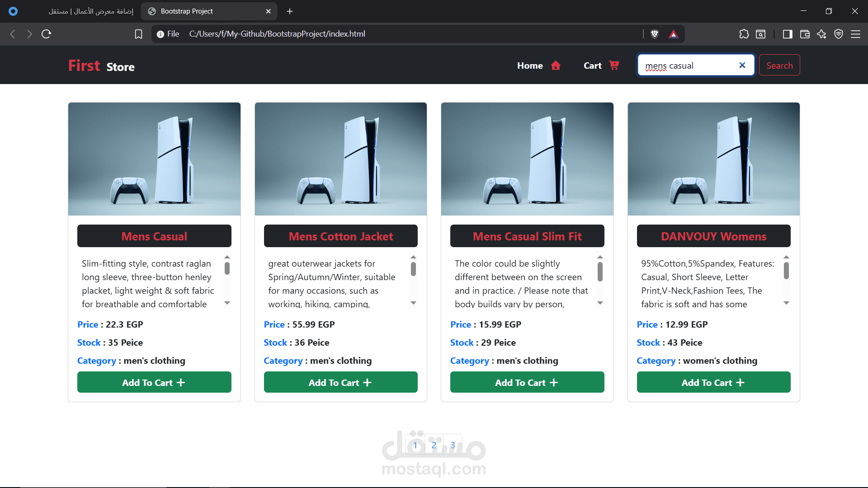868x488 pixels.
Task: Click DANVOUY Womens description scroll-up arrow
Action: [786, 257]
